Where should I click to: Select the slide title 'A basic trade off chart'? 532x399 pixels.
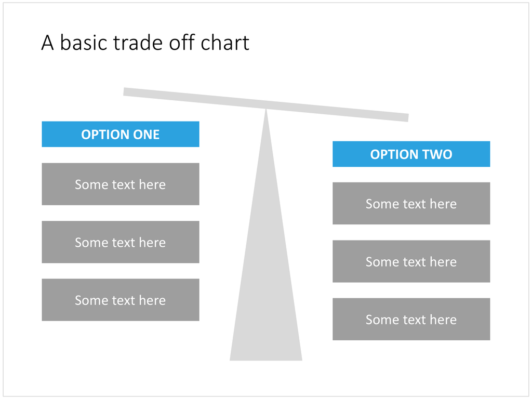(x=145, y=43)
